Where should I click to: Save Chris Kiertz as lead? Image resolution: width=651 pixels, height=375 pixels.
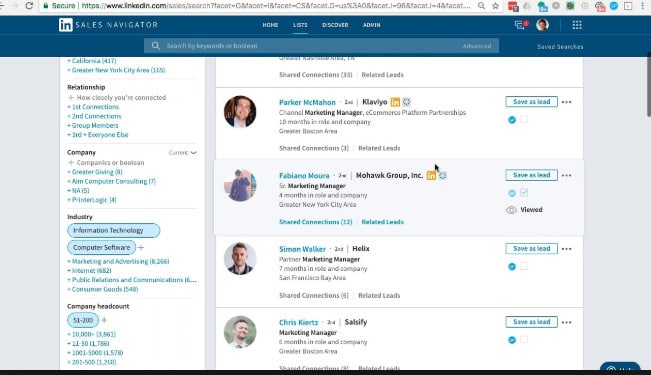click(531, 322)
